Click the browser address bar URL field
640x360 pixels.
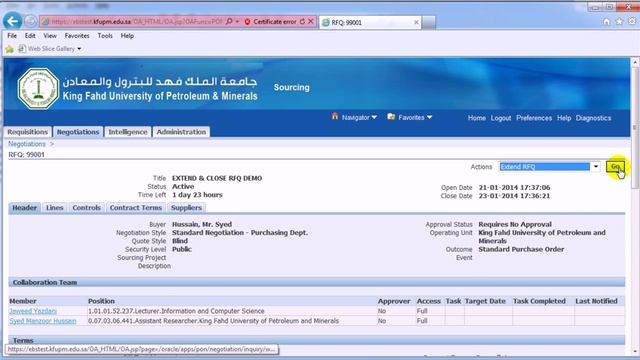137,22
